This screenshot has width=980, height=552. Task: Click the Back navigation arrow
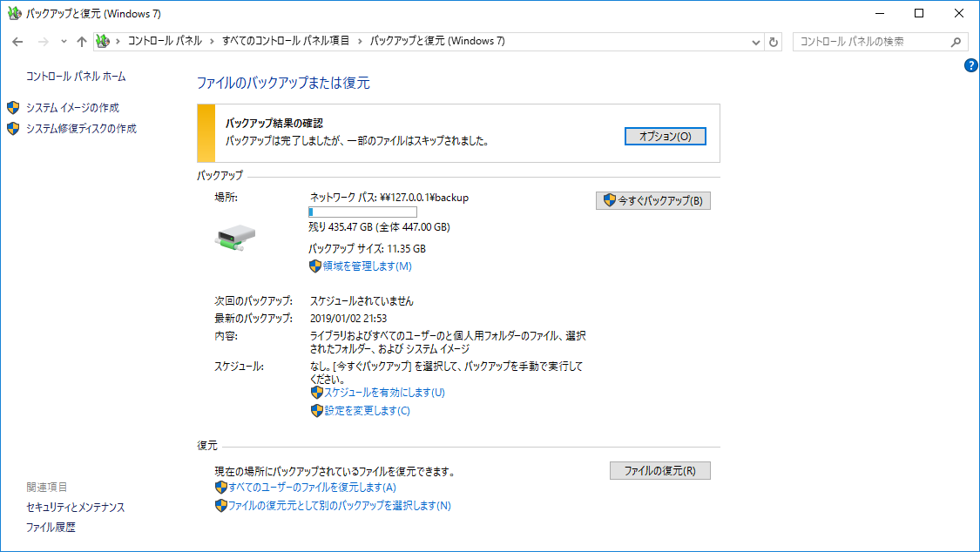click(x=17, y=42)
